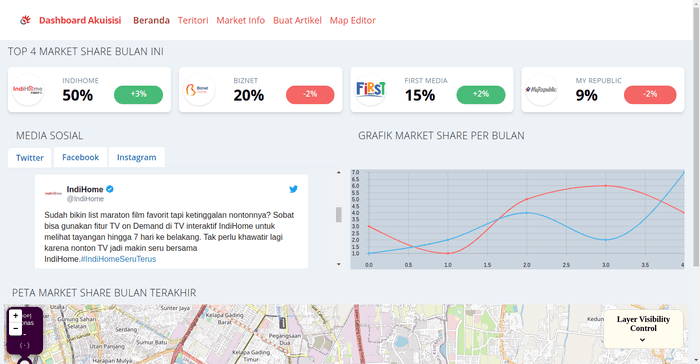The image size is (700, 364).
Task: Go to Beranda menu item
Action: click(x=151, y=20)
